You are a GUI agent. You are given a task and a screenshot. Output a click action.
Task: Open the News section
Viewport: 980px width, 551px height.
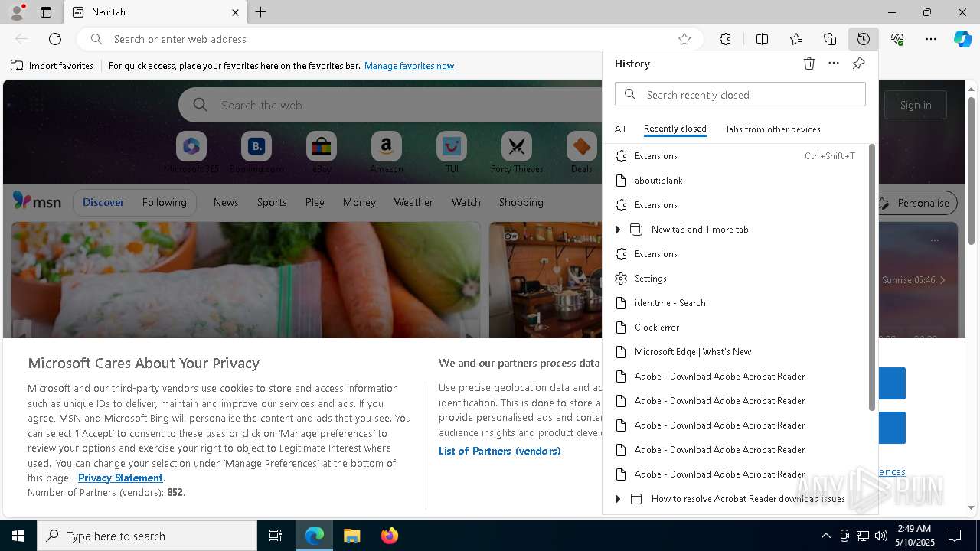point(226,202)
